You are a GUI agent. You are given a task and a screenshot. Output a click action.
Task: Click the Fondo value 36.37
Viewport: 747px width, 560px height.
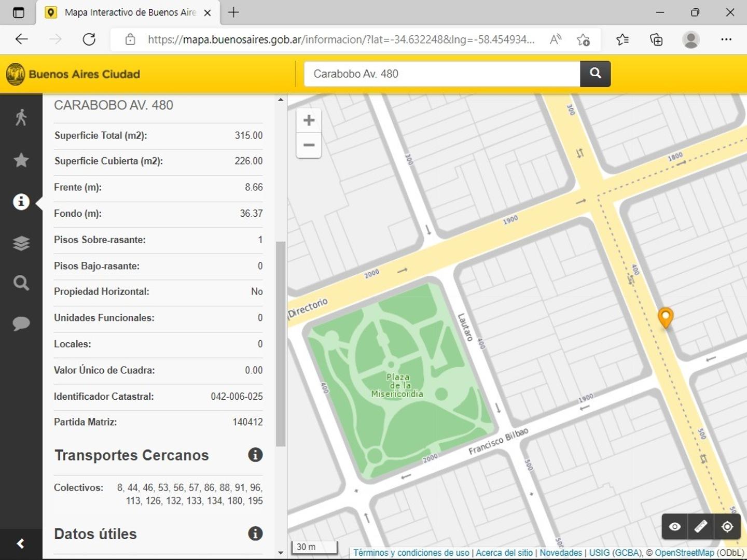[x=251, y=213]
